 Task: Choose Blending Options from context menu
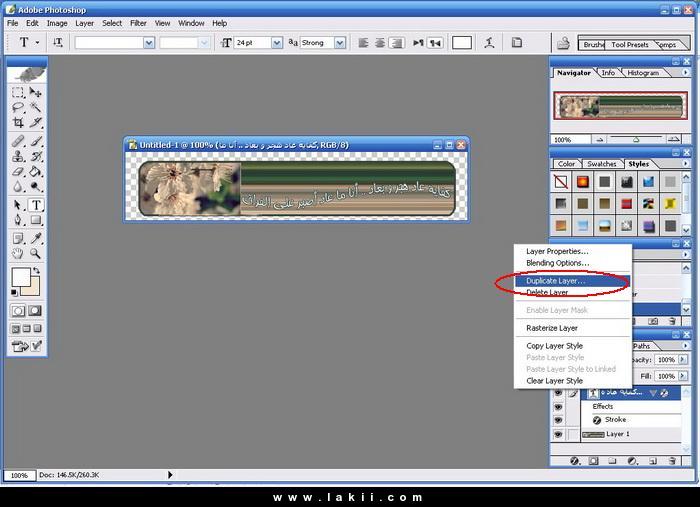[573, 263]
